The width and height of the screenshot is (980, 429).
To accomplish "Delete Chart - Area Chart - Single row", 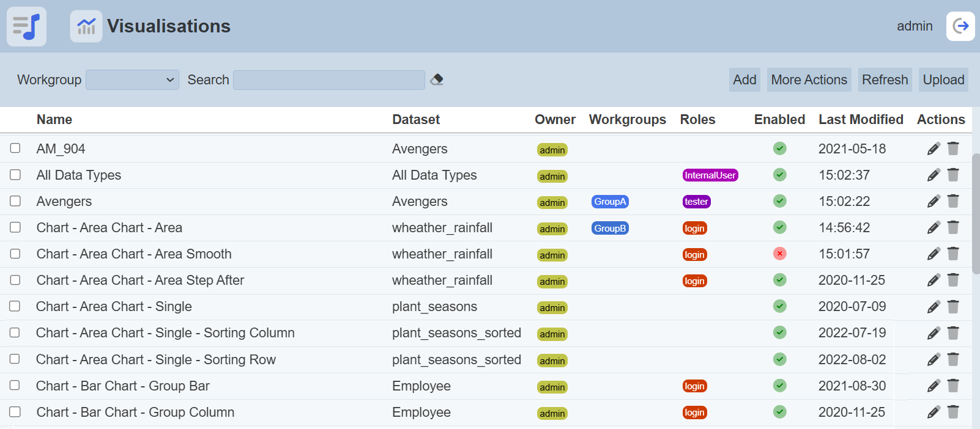I will pos(953,307).
